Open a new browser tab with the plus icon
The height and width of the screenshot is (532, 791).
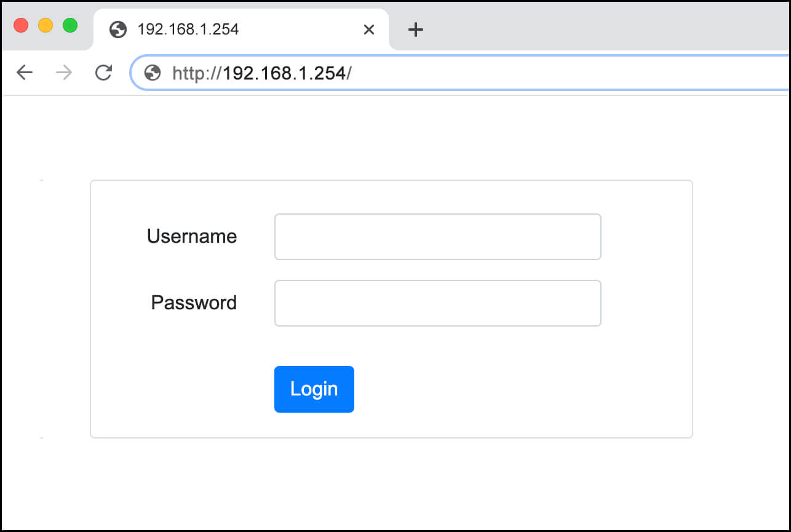coord(416,29)
